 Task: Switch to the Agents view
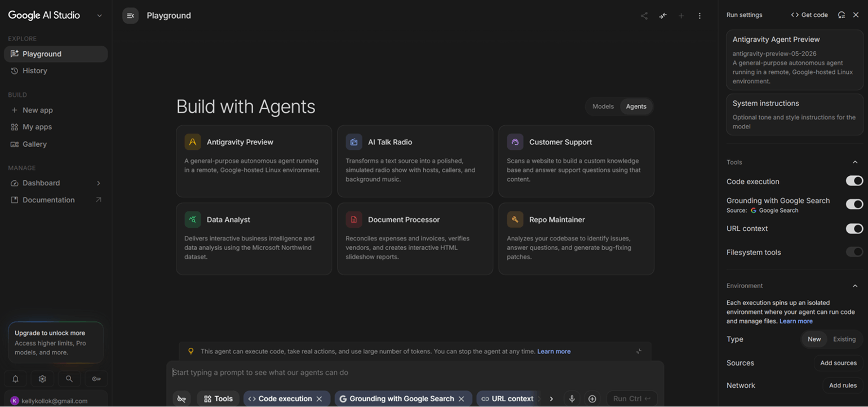point(636,107)
